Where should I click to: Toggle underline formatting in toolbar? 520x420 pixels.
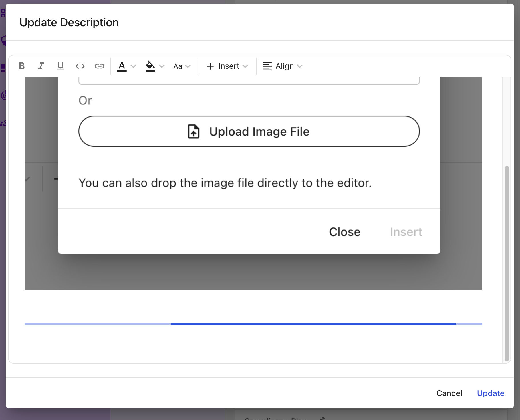60,66
